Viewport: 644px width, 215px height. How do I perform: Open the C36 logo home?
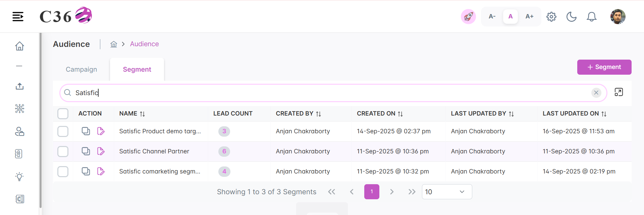tap(66, 16)
